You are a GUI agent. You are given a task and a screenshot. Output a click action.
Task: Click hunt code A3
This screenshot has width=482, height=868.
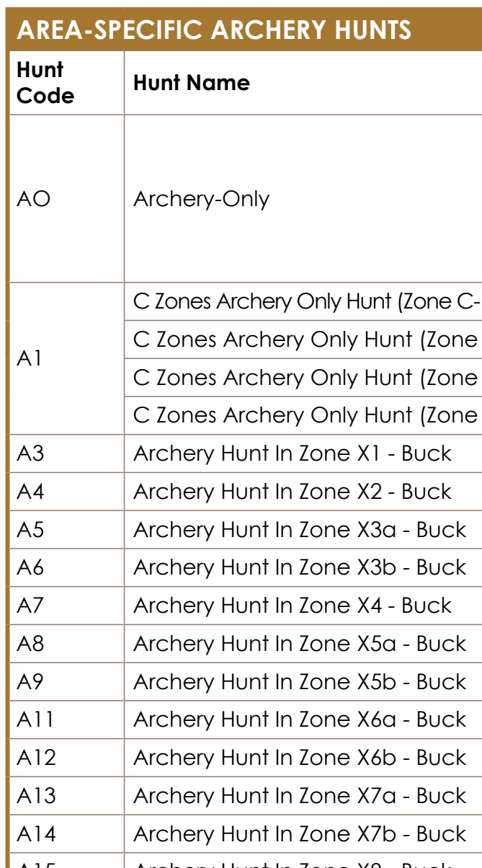28,453
